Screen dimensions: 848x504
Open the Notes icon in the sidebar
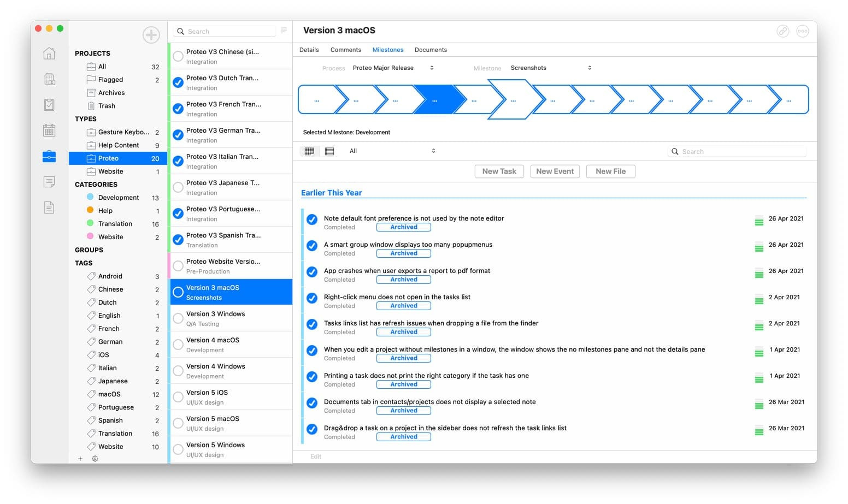pyautogui.click(x=49, y=182)
